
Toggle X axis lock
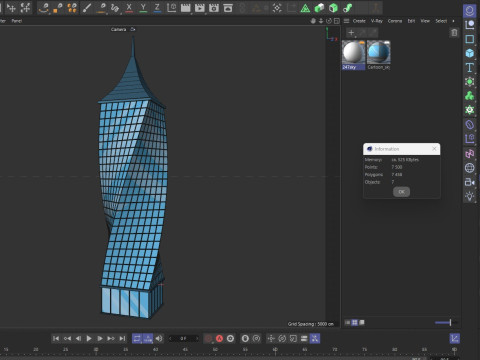pos(129,8)
